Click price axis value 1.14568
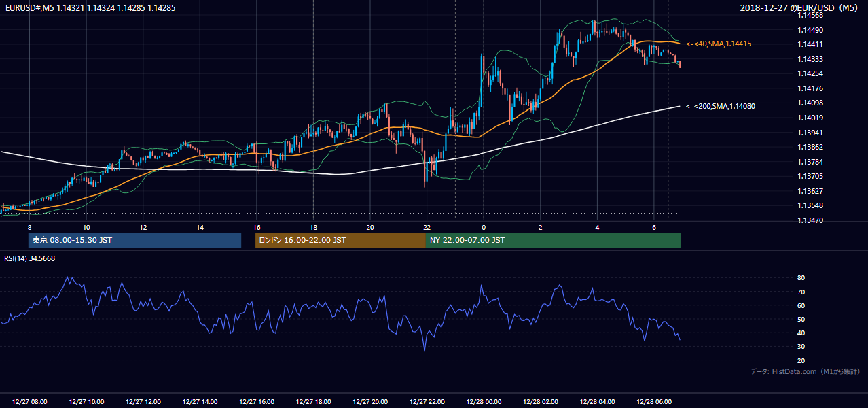868x408 pixels. click(811, 15)
